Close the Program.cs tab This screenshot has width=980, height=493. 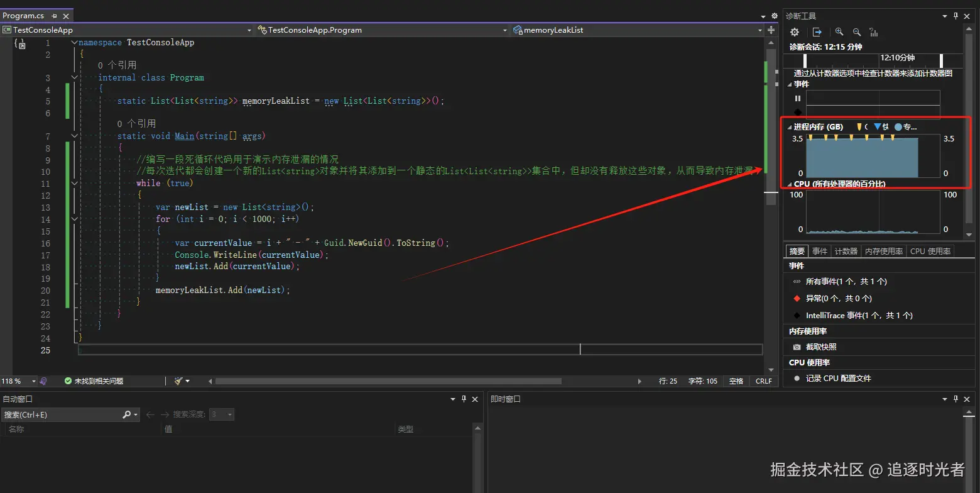click(65, 16)
